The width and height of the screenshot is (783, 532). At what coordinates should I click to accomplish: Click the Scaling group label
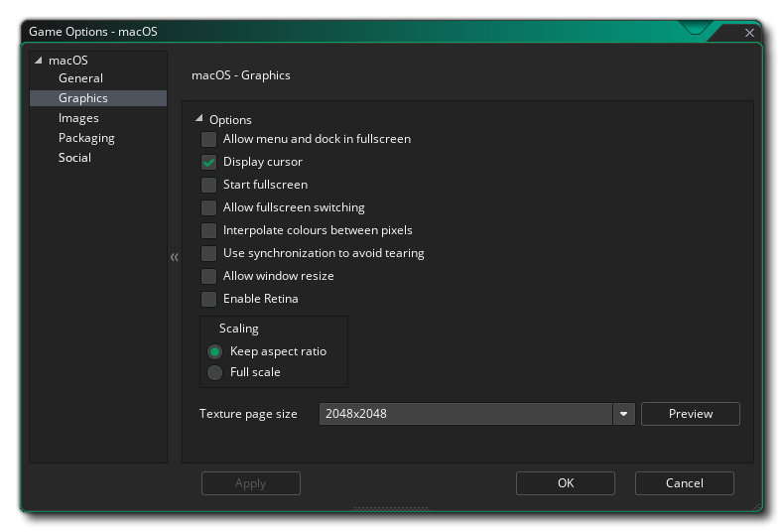(x=239, y=329)
